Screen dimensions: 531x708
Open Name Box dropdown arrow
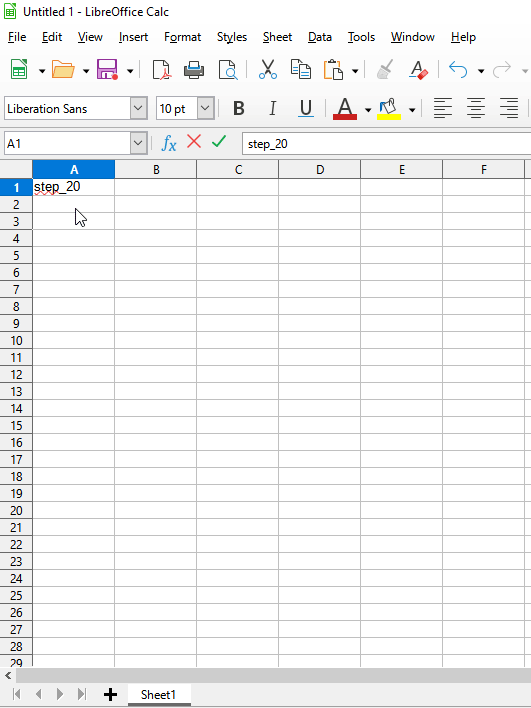point(138,144)
